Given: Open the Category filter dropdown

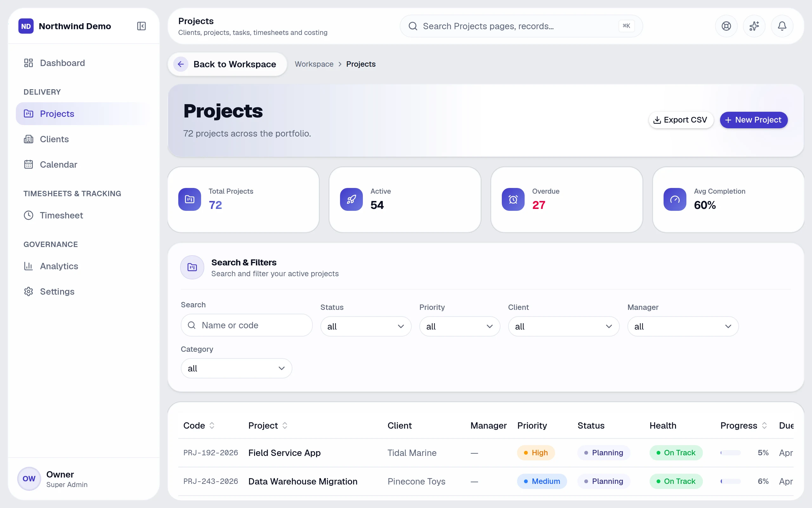Looking at the screenshot, I should (x=236, y=368).
